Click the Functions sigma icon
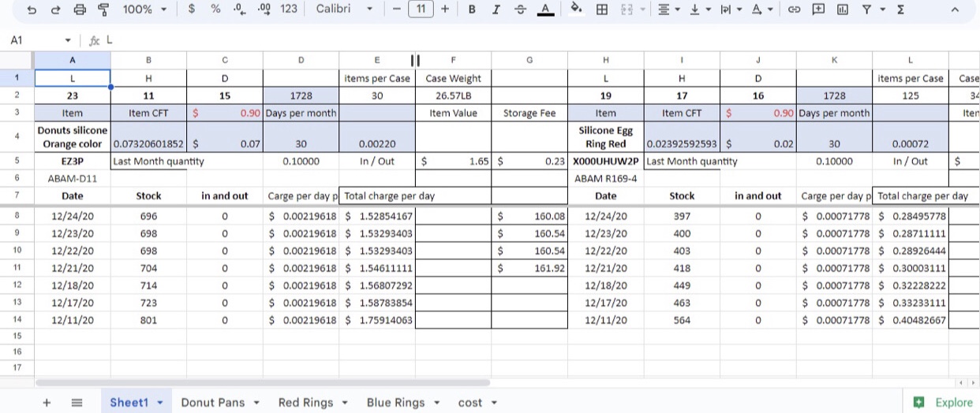980x413 pixels. point(900,9)
